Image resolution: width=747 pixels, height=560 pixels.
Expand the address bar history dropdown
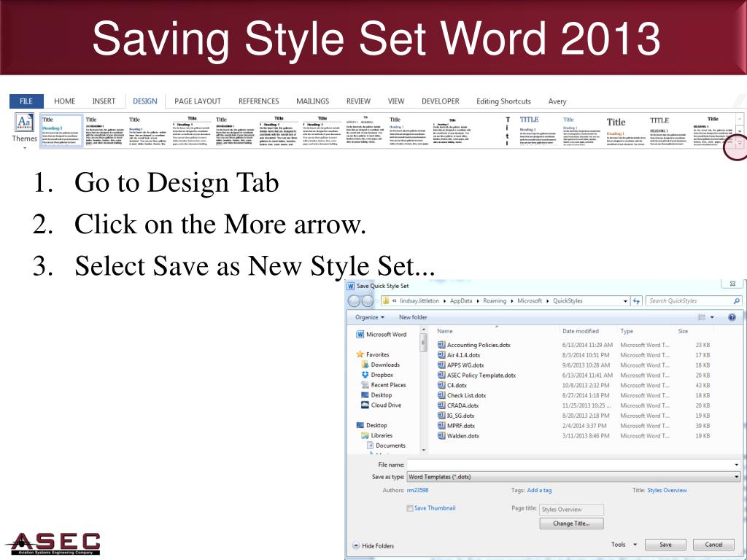pos(625,301)
